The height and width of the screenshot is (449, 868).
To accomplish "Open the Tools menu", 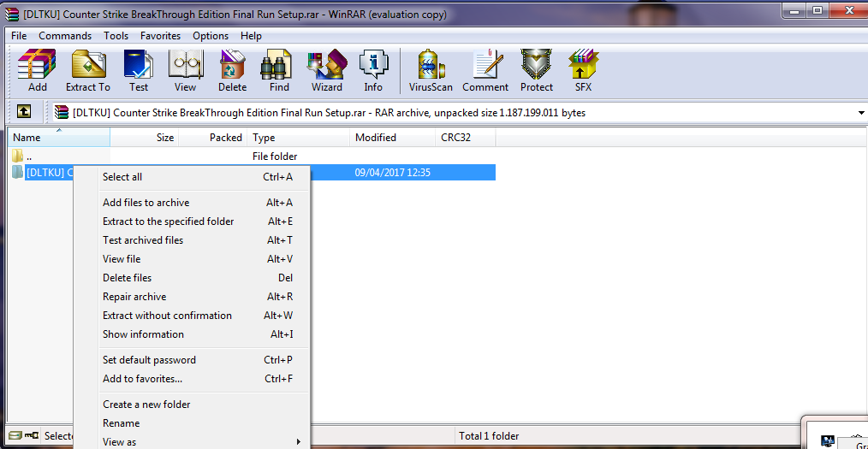I will click(x=116, y=35).
